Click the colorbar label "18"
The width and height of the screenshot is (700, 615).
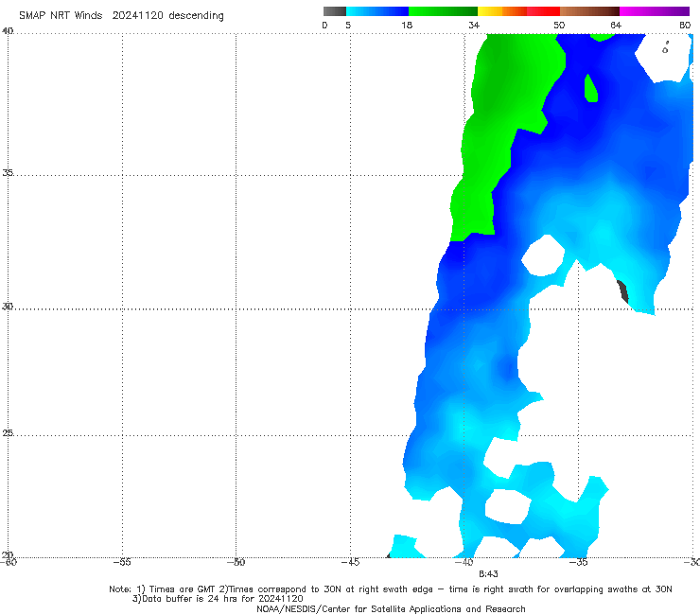tap(407, 25)
